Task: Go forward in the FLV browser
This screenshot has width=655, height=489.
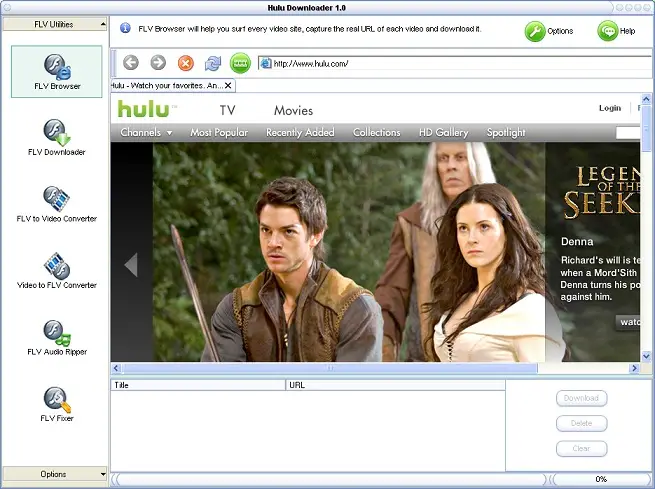Action: coord(158,63)
